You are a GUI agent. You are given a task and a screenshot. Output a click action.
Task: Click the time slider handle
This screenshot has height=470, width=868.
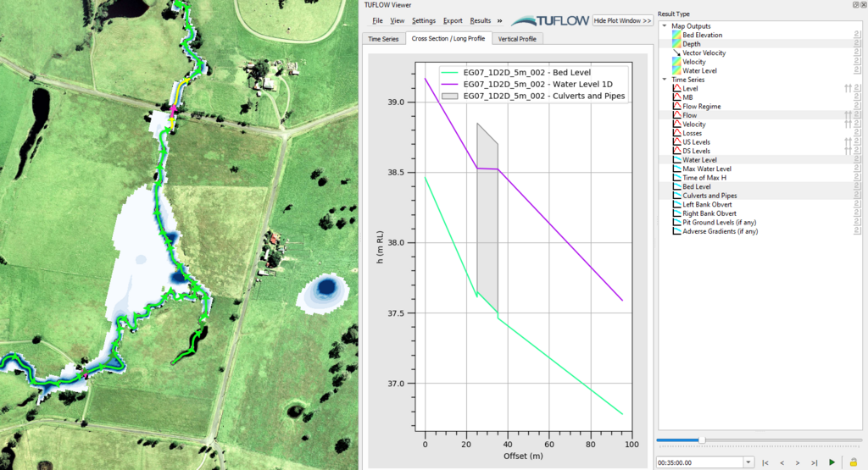click(x=701, y=440)
